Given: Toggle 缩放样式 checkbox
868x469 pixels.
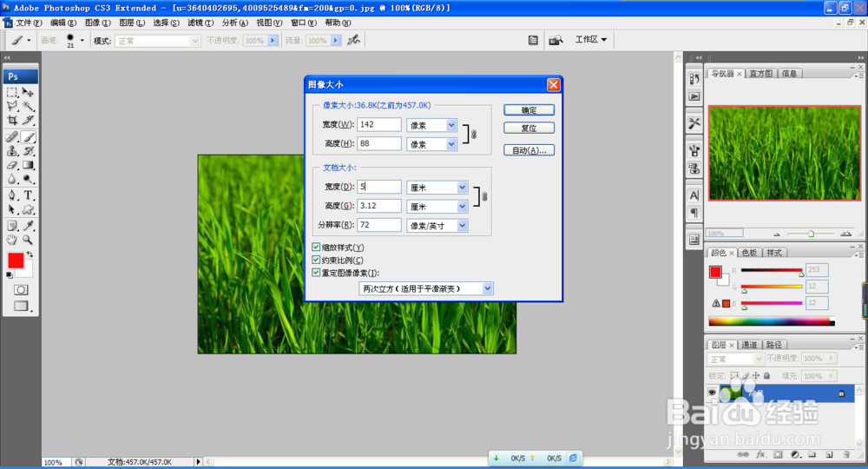Looking at the screenshot, I should click(316, 247).
